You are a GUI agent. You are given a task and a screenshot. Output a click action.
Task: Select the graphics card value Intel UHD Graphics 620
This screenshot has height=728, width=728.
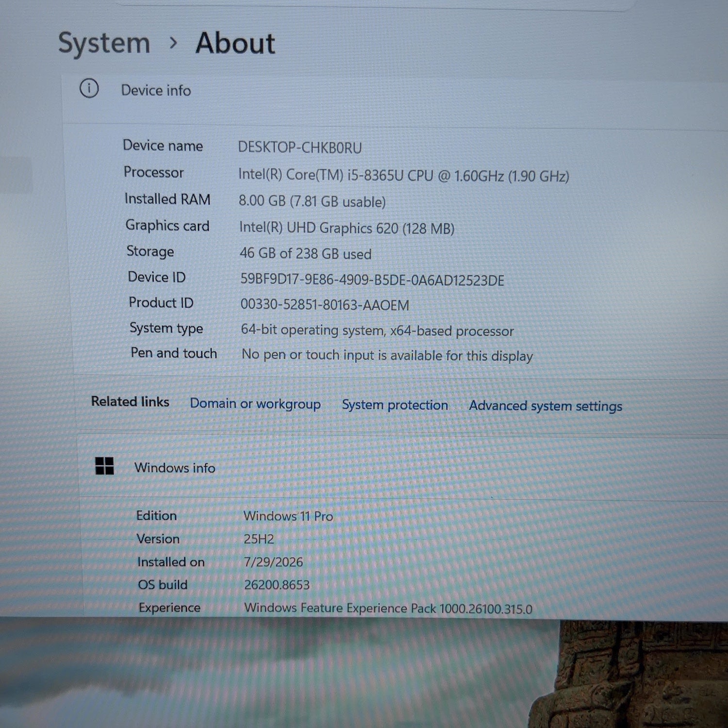pos(347,228)
